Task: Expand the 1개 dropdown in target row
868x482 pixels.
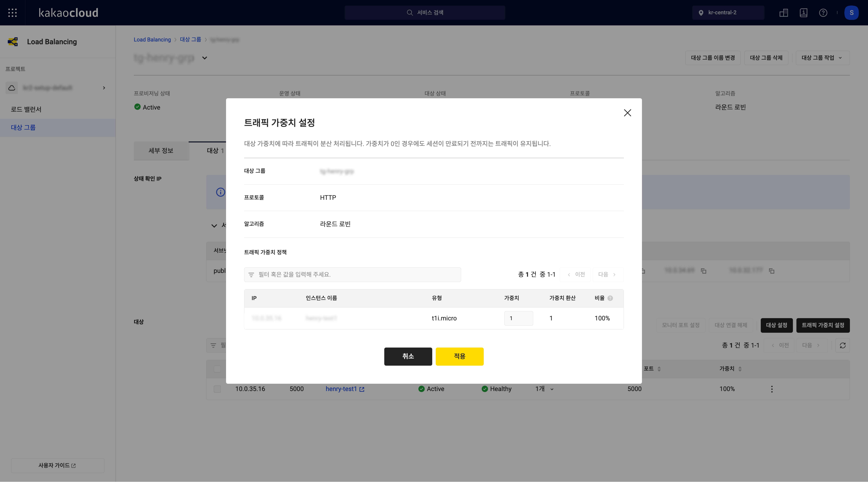Action: pos(545,389)
